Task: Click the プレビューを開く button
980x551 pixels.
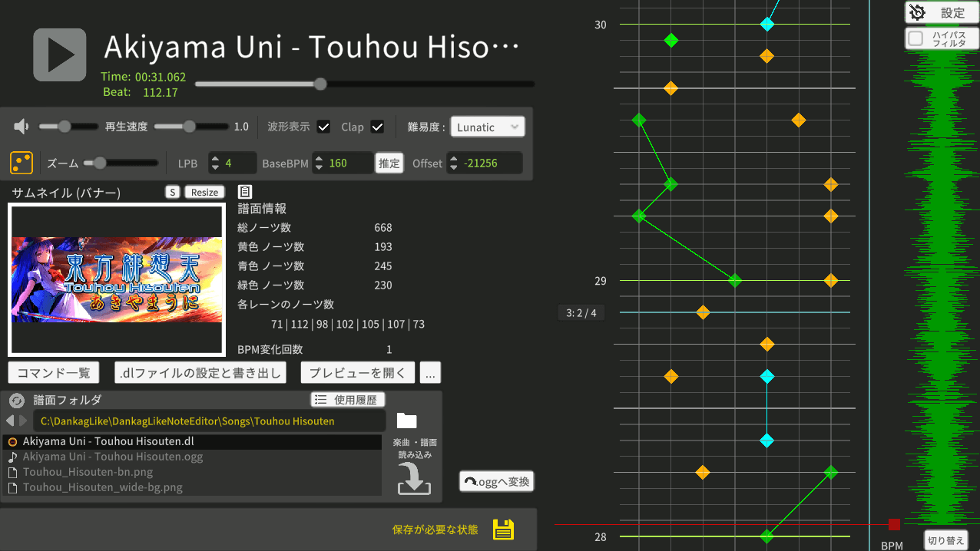Action: (357, 373)
